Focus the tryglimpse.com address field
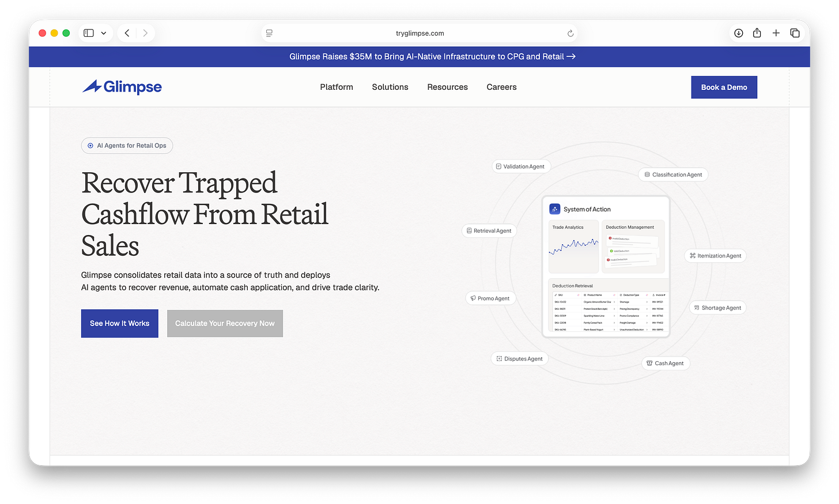Viewport: 839px width, 504px height. coord(419,33)
